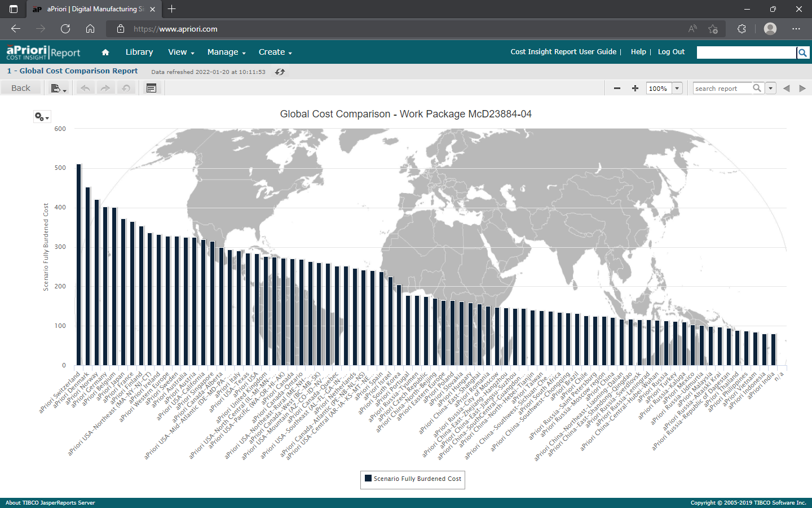Jump to the previous search result
Viewport: 812px width, 508px height.
(786, 88)
